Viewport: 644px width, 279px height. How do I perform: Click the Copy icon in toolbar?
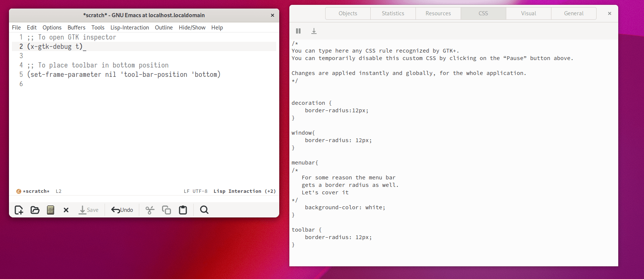tap(167, 210)
